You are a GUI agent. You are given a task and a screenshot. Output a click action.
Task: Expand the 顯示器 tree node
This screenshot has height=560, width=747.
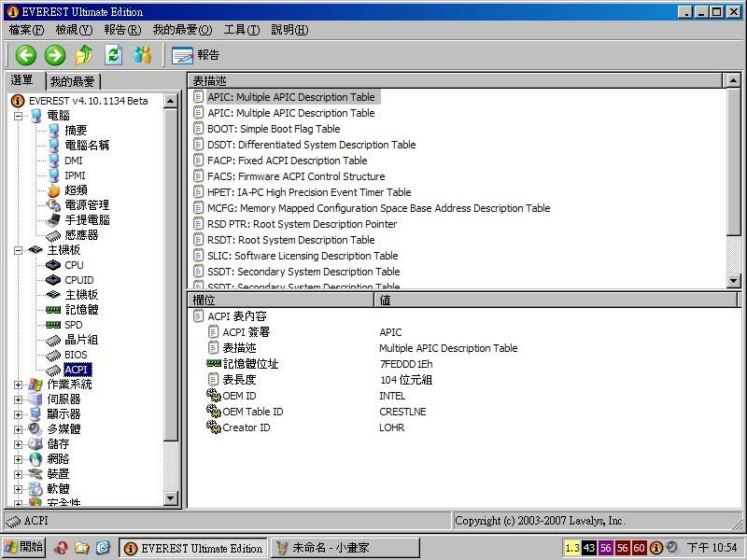point(18,414)
